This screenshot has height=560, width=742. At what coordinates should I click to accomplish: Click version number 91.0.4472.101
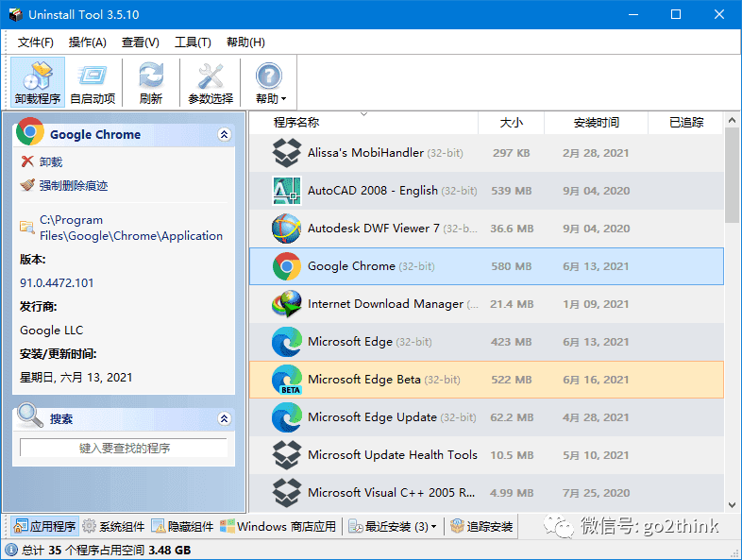pos(57,283)
